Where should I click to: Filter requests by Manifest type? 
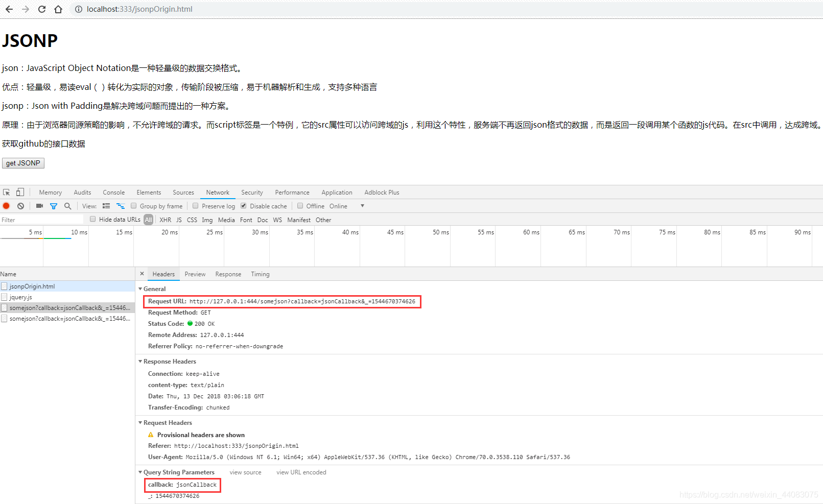click(299, 220)
